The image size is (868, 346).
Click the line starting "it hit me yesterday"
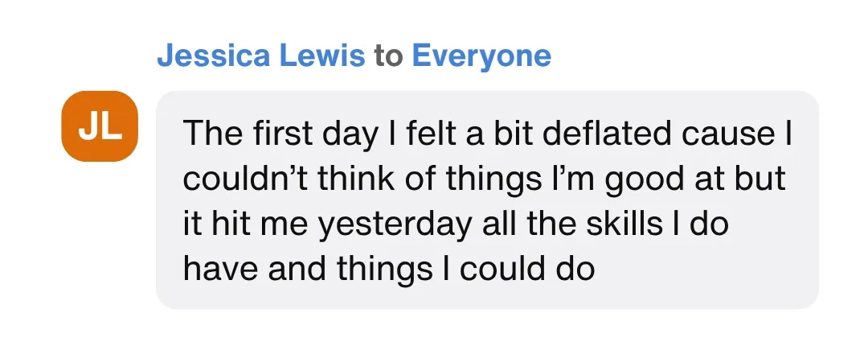[x=456, y=224]
